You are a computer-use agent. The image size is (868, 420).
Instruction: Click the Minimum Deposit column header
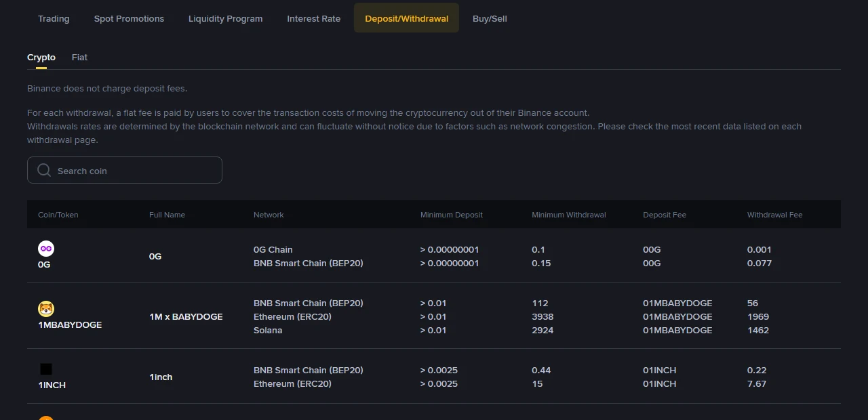[452, 215]
